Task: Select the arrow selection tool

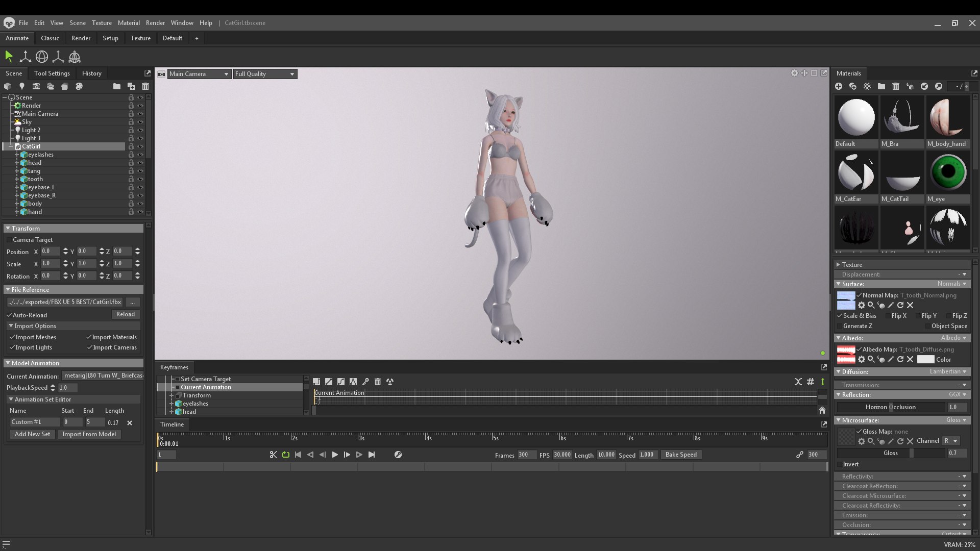Action: [9, 57]
